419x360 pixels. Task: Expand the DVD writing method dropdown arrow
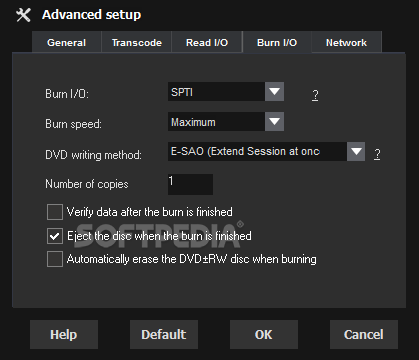point(356,152)
